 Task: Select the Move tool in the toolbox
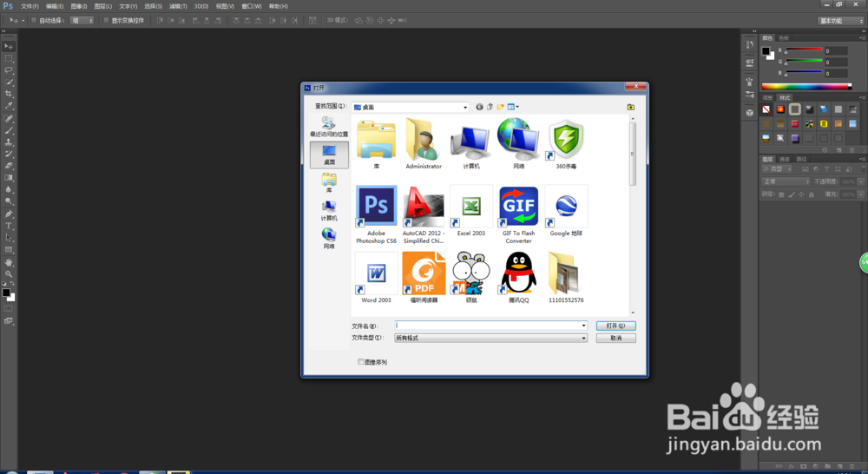click(x=9, y=47)
